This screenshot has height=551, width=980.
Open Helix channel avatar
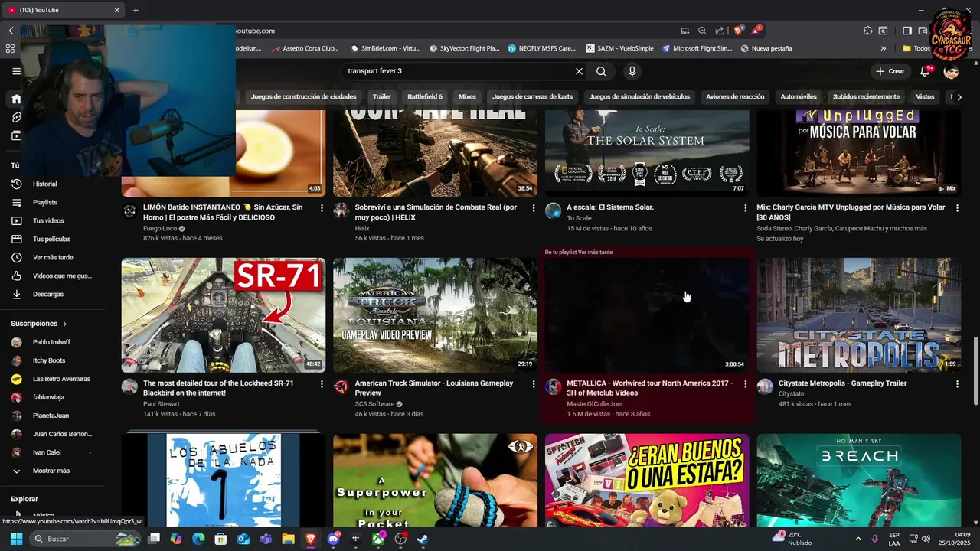(341, 210)
